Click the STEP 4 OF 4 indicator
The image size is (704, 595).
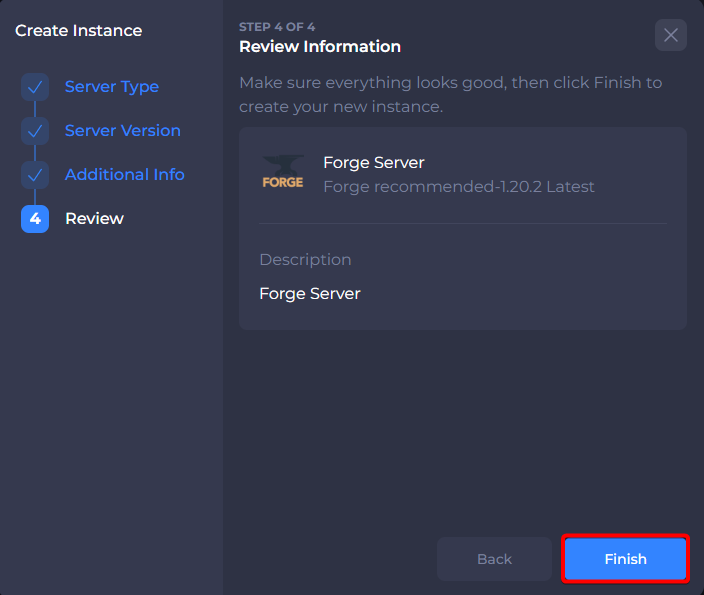[280, 26]
